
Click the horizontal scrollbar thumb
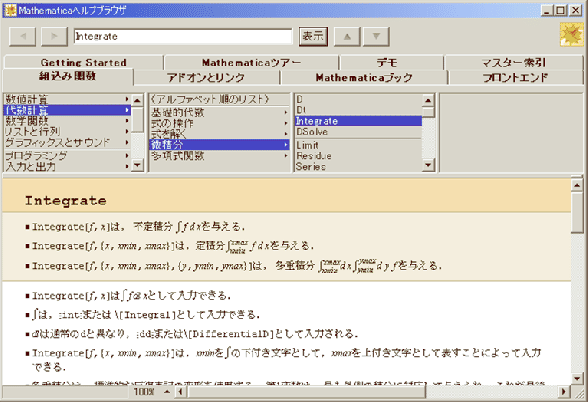307,392
